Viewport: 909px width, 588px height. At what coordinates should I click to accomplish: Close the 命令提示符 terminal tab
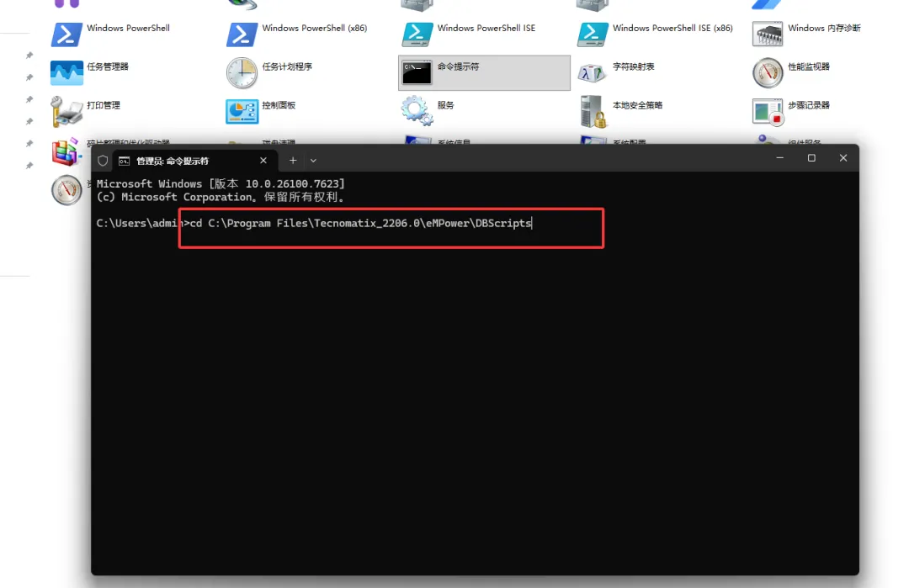(263, 161)
